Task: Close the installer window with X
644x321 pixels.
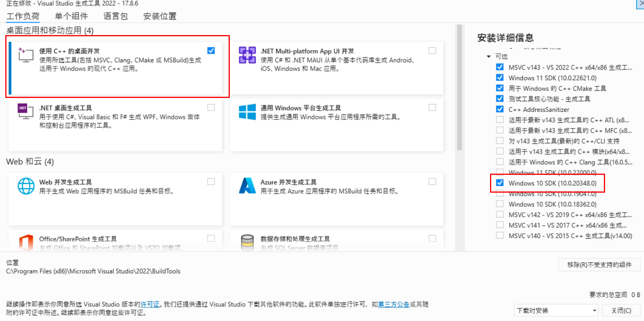Action: [641, 4]
